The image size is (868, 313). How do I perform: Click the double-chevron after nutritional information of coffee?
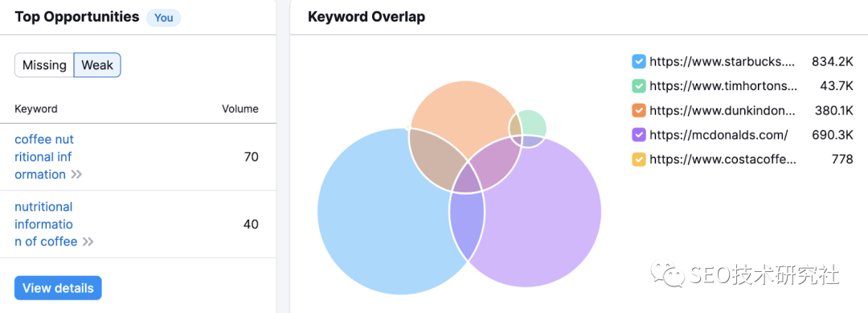click(x=88, y=241)
